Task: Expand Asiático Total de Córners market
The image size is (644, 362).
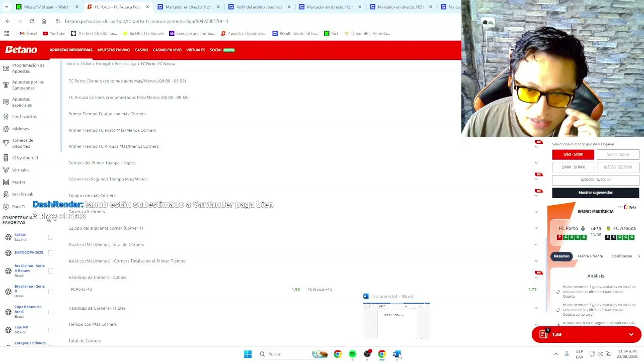Action: 536,244
